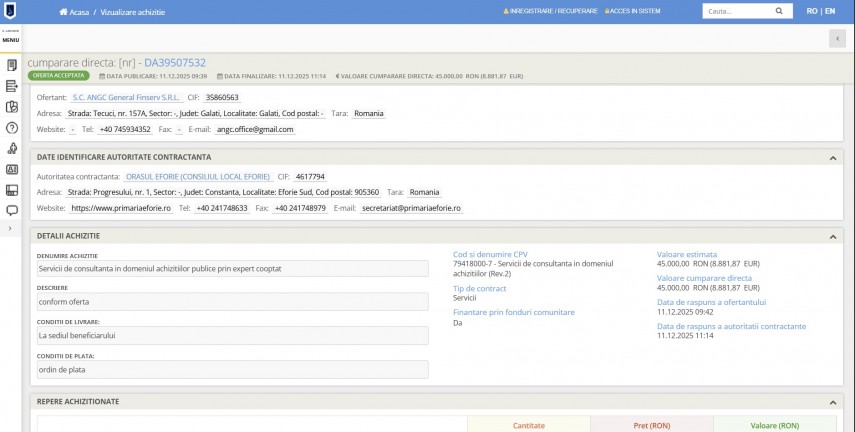855x432 pixels.
Task: Click the layout panel sidebar icon
Action: (x=12, y=190)
